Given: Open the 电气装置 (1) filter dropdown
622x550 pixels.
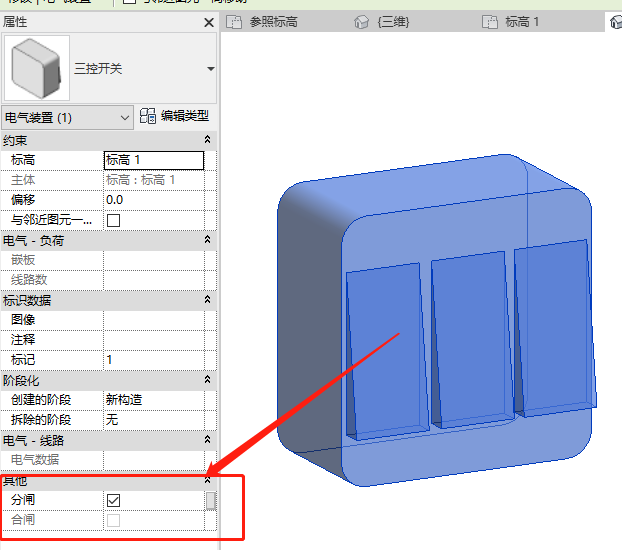Looking at the screenshot, I should tap(67, 117).
